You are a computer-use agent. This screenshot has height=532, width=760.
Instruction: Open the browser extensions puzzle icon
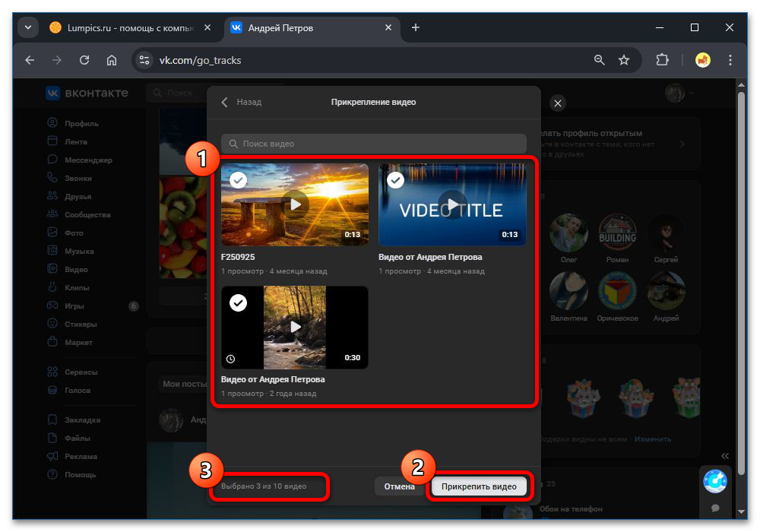[662, 60]
